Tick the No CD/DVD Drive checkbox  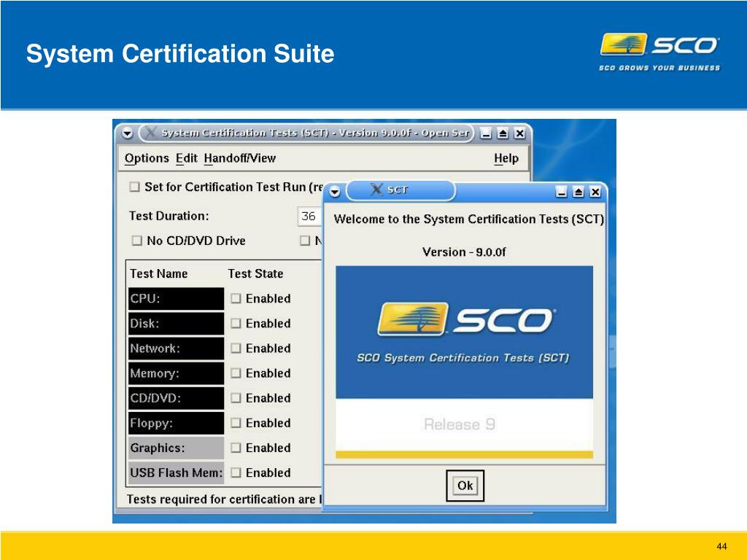136,241
